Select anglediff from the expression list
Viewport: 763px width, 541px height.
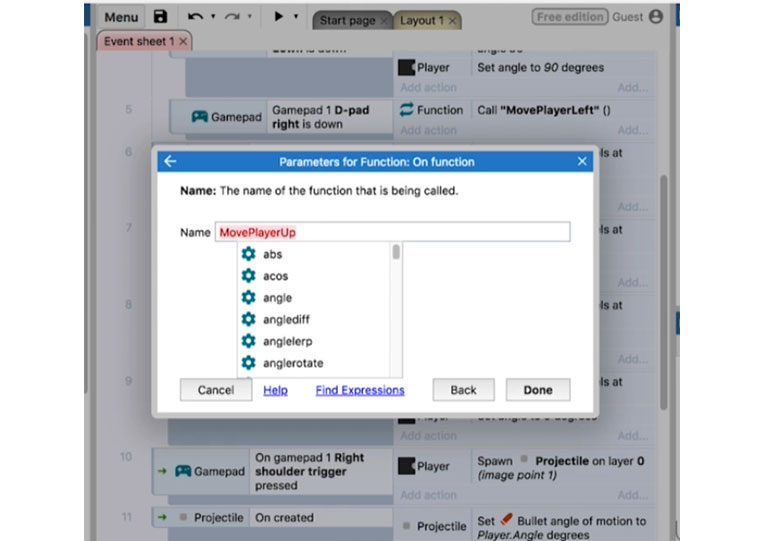click(x=286, y=320)
